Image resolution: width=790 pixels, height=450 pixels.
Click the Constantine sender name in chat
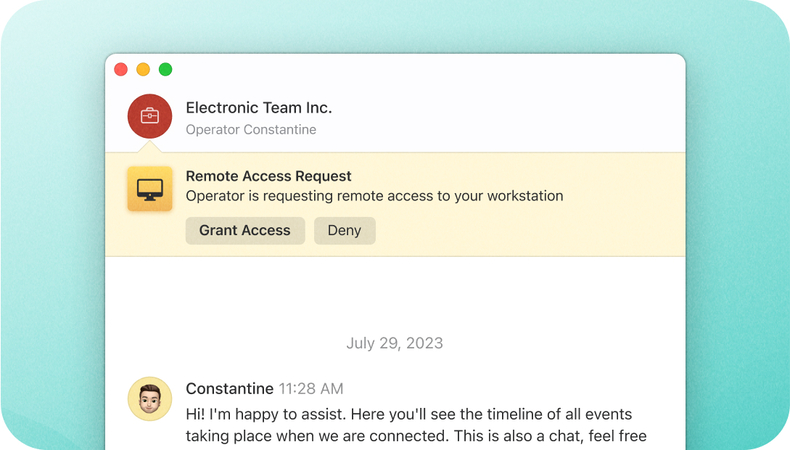pyautogui.click(x=229, y=388)
